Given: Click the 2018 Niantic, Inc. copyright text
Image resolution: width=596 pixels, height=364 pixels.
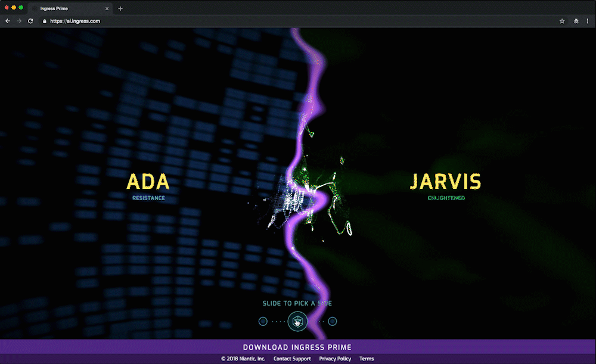Looking at the screenshot, I should coord(243,359).
